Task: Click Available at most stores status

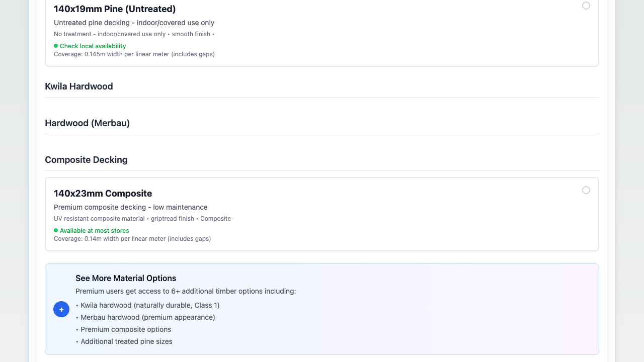Action: pyautogui.click(x=94, y=231)
